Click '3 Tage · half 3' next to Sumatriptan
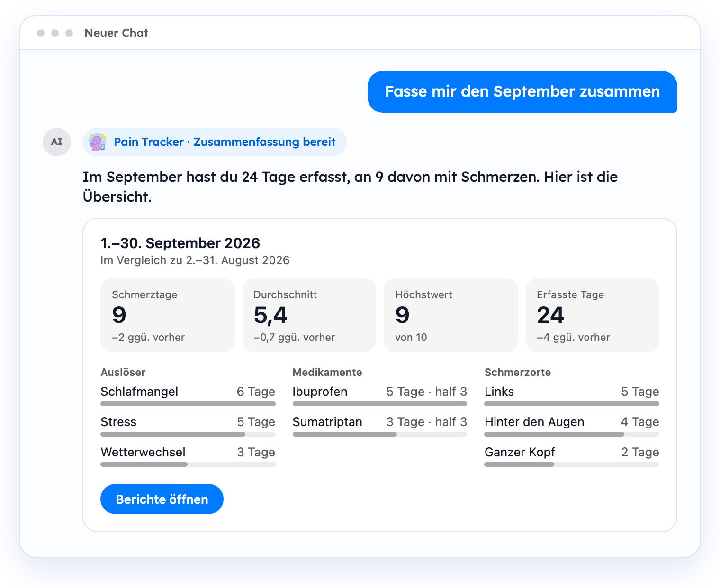 [x=427, y=422]
